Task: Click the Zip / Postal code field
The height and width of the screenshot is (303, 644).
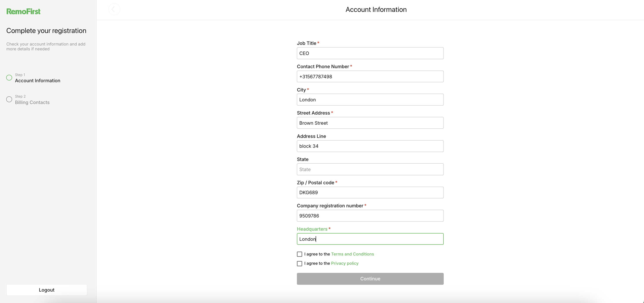Action: point(370,193)
